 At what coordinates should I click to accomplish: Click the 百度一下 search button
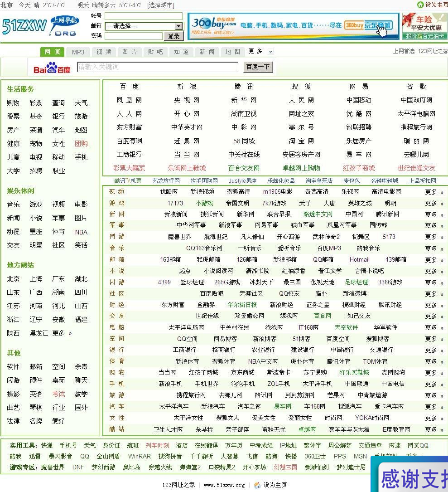click(x=258, y=67)
